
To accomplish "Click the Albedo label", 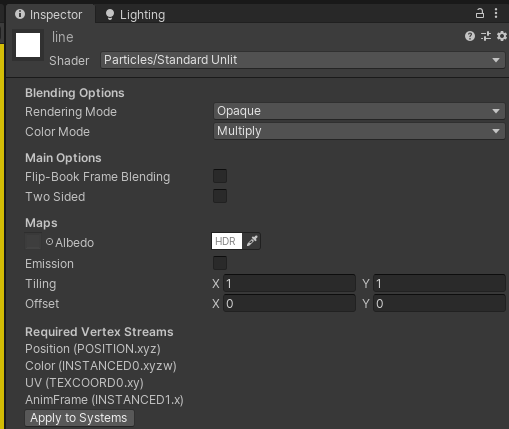I will coord(75,243).
